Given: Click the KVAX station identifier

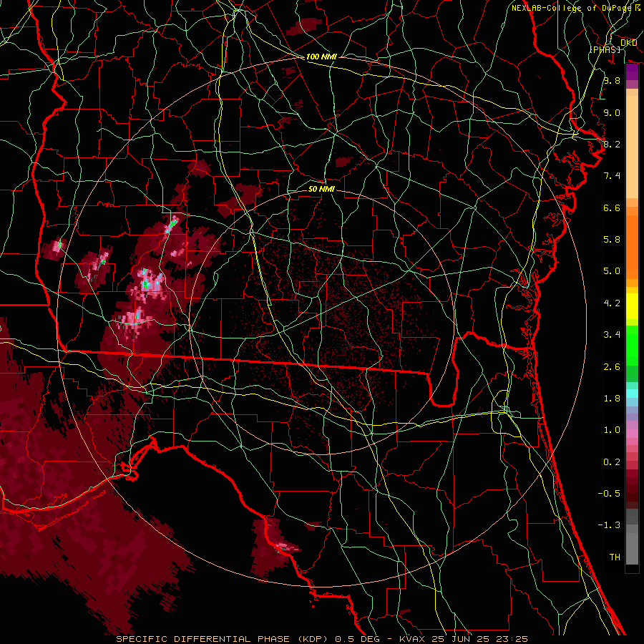Looking at the screenshot, I should (412, 639).
